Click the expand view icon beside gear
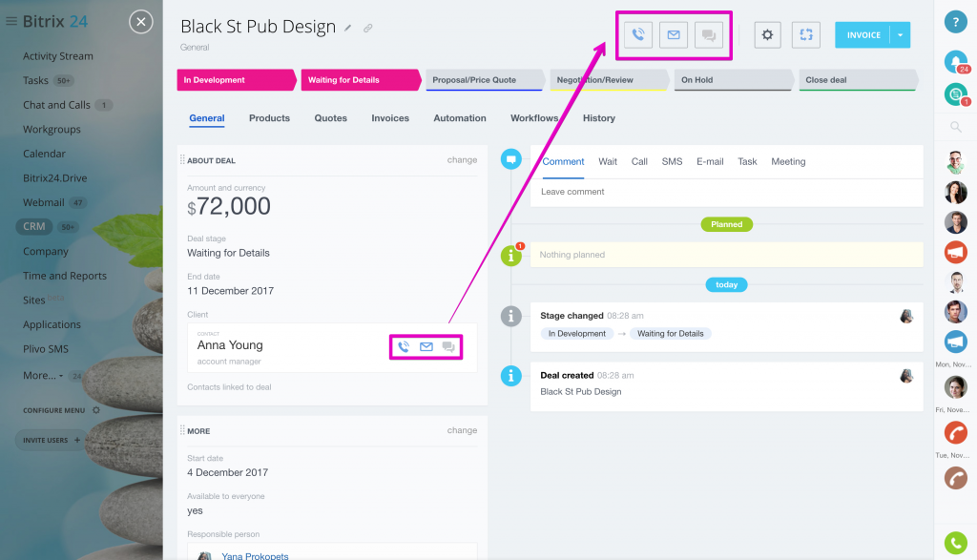The image size is (977, 560). coord(806,35)
